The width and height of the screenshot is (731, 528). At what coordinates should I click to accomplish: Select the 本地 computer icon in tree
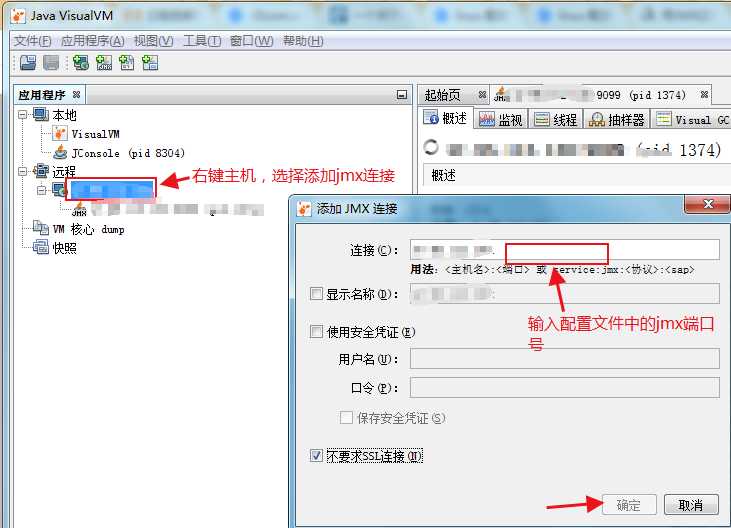pos(41,114)
